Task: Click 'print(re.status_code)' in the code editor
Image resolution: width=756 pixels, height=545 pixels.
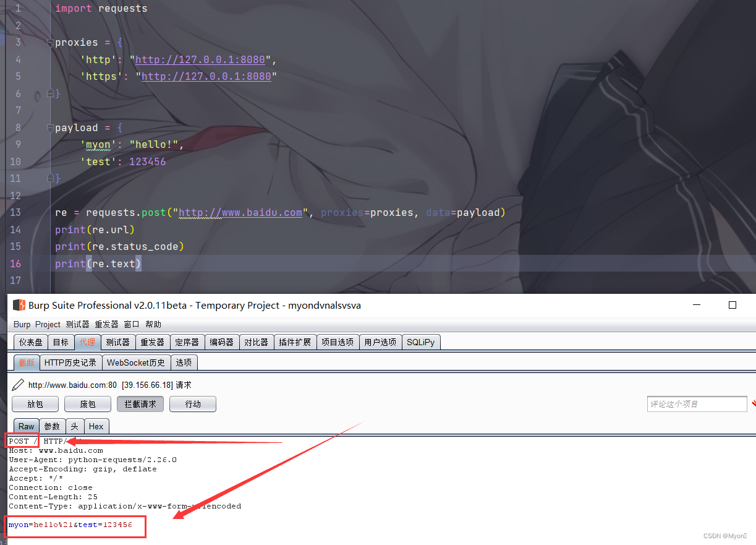Action: pos(120,247)
